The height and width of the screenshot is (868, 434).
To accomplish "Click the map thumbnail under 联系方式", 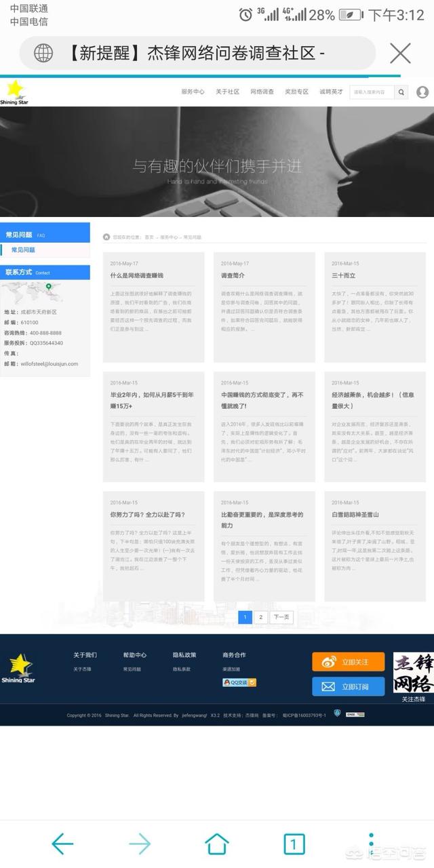I will click(31, 294).
